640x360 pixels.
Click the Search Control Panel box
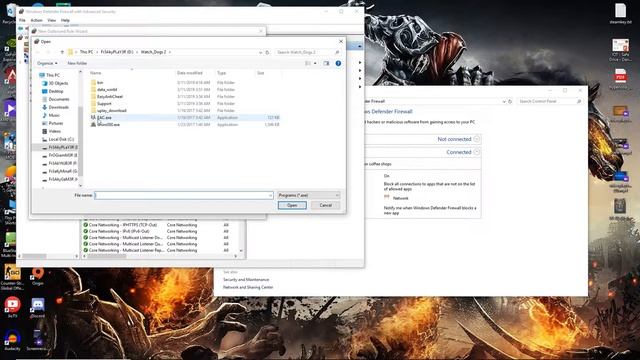[x=549, y=101]
